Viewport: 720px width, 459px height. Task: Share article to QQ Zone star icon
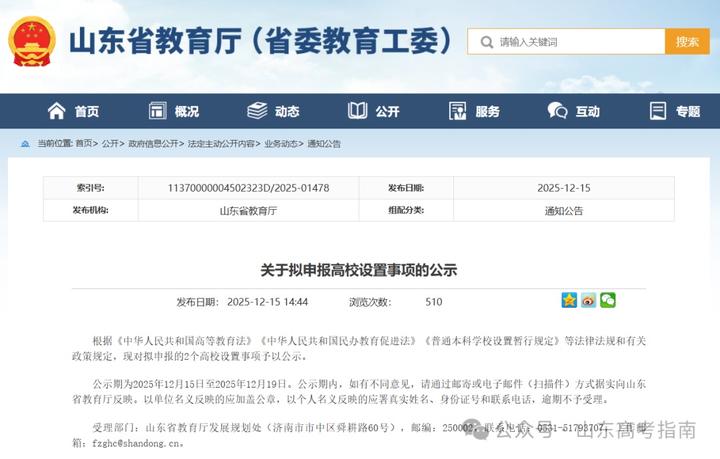569,300
